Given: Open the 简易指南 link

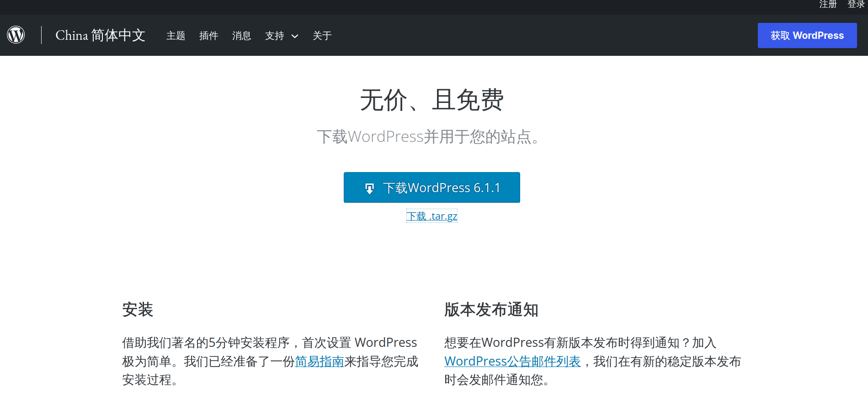Looking at the screenshot, I should (x=320, y=361).
